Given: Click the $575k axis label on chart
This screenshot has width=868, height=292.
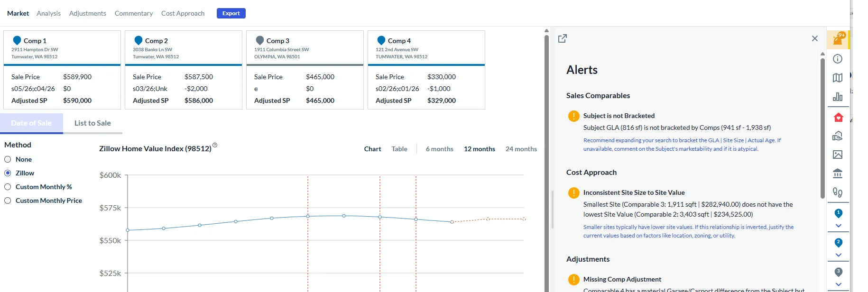Looking at the screenshot, I should pos(110,208).
